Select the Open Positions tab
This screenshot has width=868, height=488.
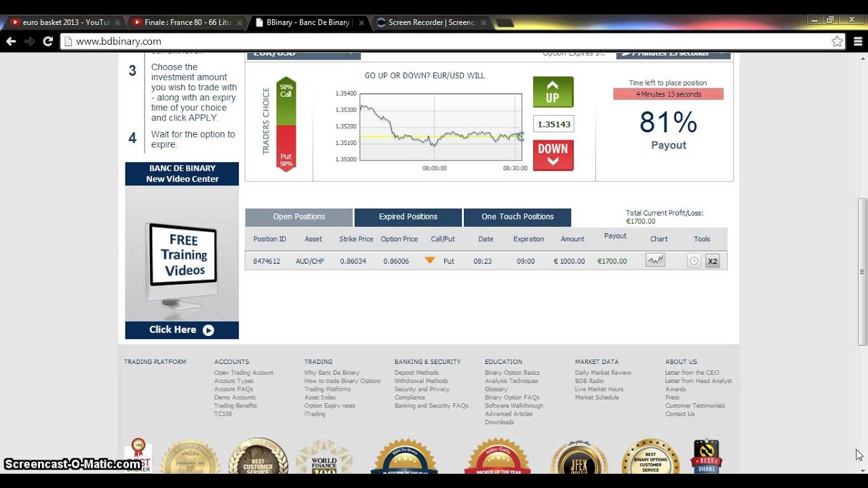(299, 217)
